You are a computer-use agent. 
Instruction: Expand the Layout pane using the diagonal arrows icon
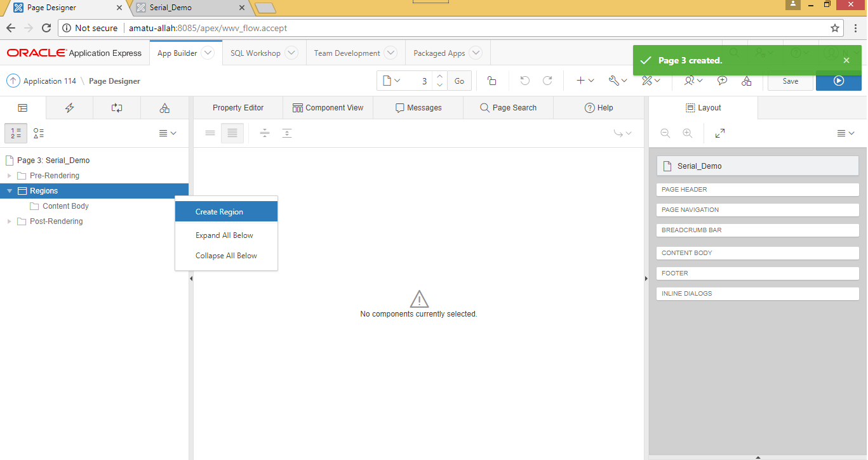point(719,133)
